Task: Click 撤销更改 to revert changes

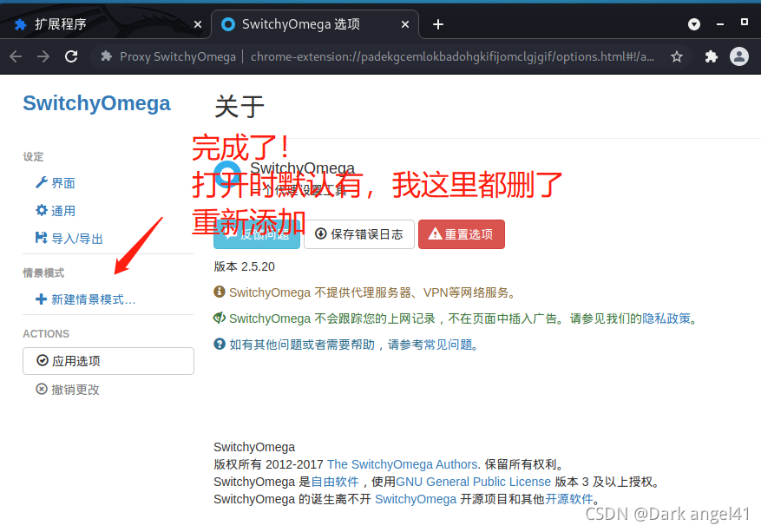Action: [68, 390]
